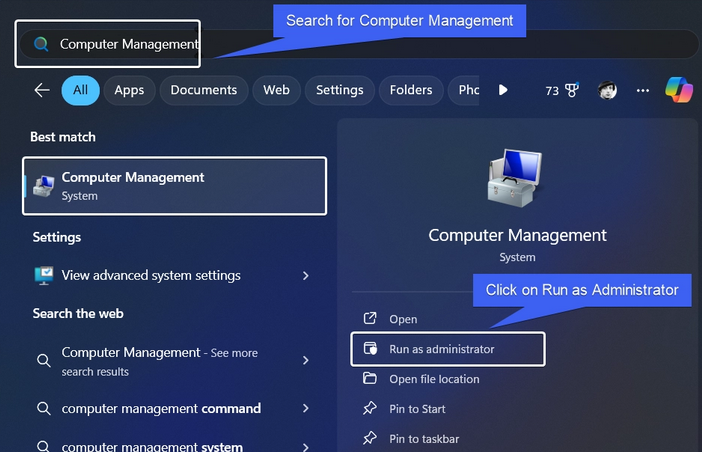Viewport: 702px width, 452px height.
Task: Click the Pin to Start pin icon
Action: 370,408
